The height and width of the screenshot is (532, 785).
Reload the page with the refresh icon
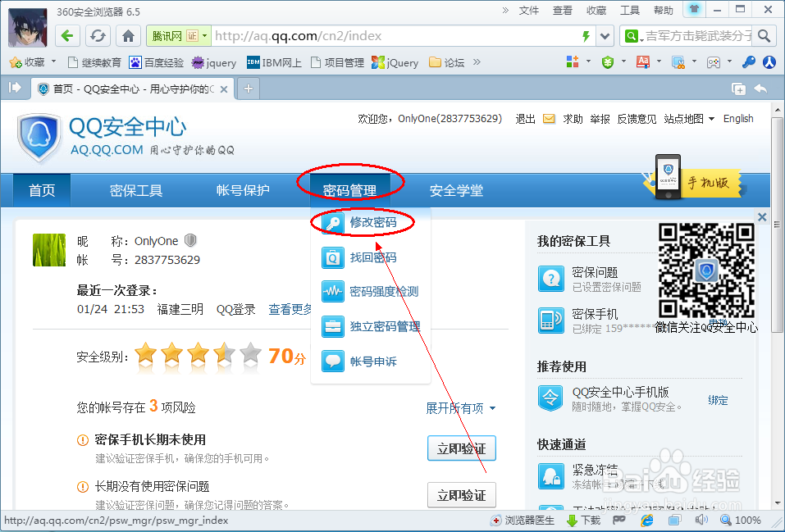click(x=98, y=36)
